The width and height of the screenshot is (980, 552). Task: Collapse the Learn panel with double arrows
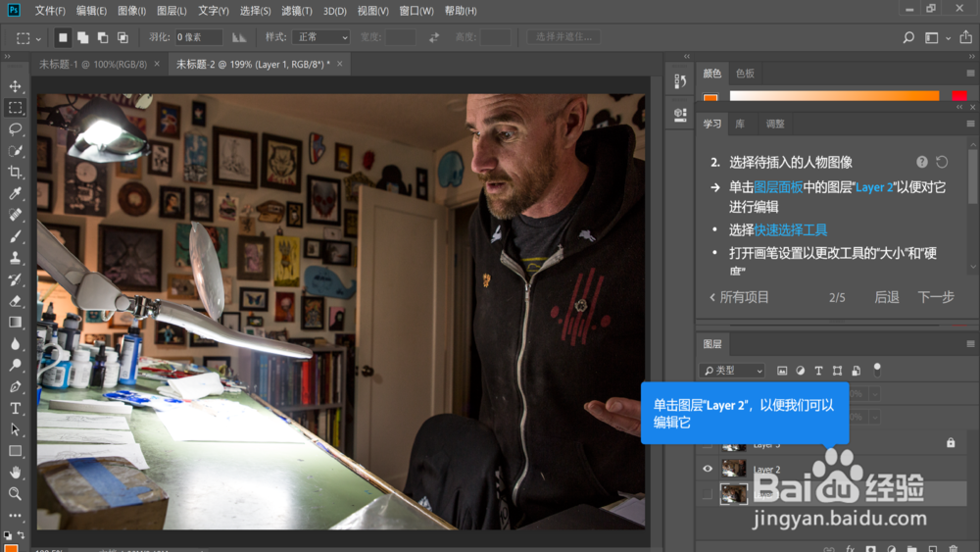pyautogui.click(x=959, y=108)
